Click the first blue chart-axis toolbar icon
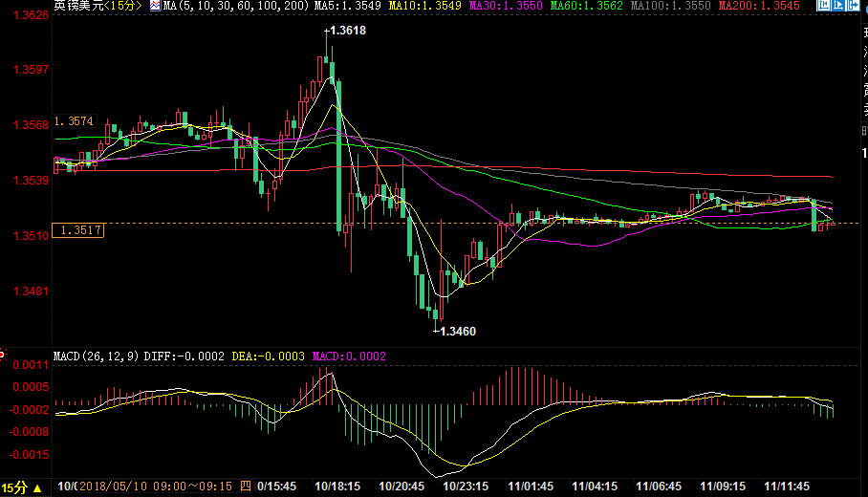The width and height of the screenshot is (868, 497). click(823, 6)
